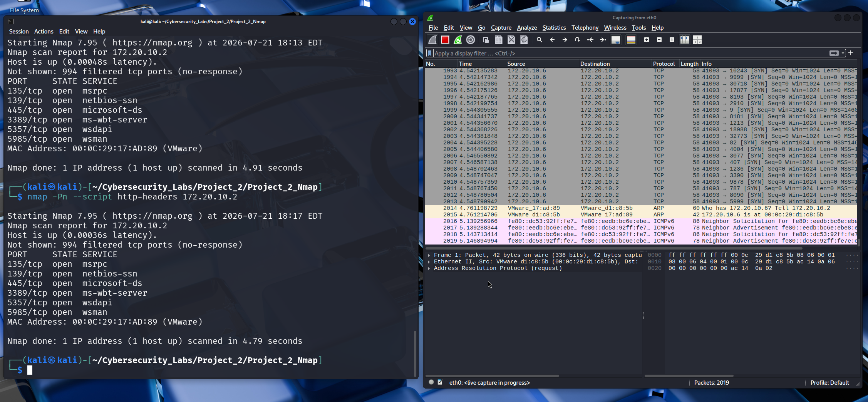Viewport: 868px width, 402px height.
Task: Open Wireshark Telephony menu
Action: tap(585, 28)
